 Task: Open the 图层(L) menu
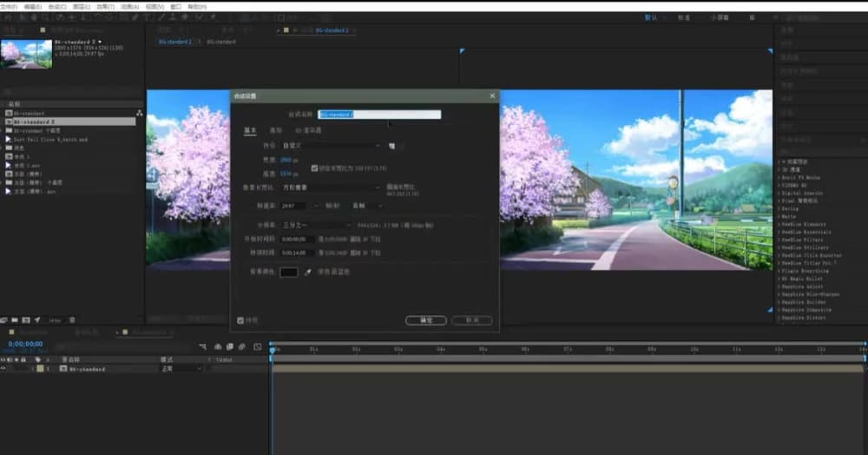point(82,7)
